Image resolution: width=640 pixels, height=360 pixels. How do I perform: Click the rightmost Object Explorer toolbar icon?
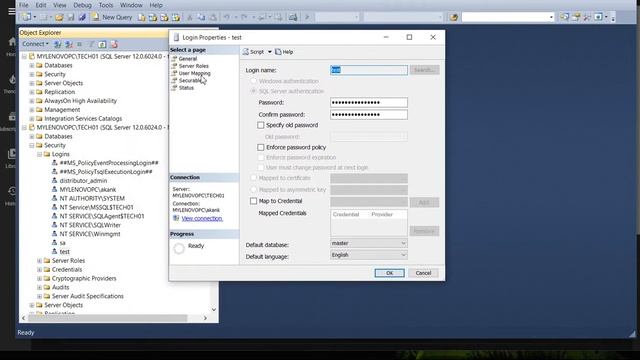tap(114, 44)
